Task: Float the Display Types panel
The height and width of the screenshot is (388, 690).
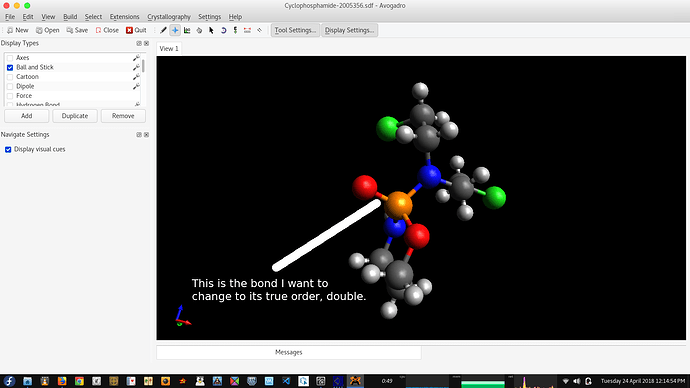Action: (139, 43)
